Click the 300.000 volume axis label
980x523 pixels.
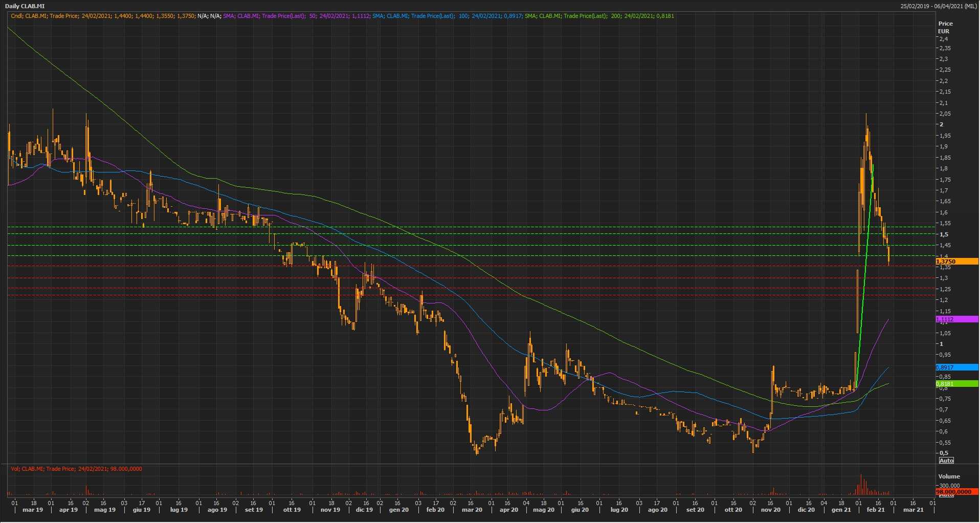[949, 486]
